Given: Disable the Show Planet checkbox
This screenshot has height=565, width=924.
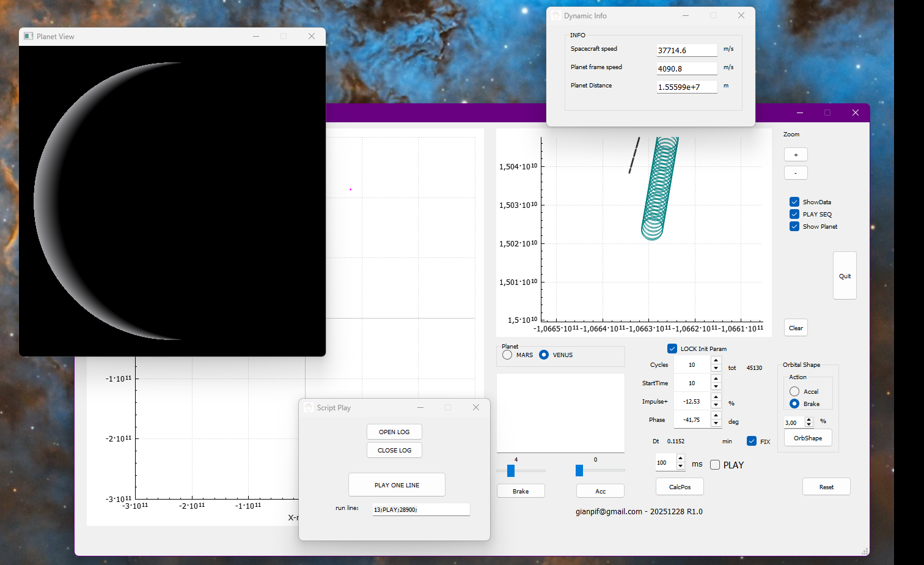Looking at the screenshot, I should click(794, 226).
